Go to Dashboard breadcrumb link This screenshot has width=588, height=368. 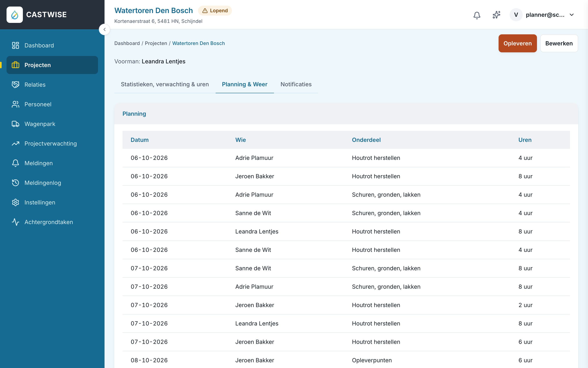click(x=127, y=43)
